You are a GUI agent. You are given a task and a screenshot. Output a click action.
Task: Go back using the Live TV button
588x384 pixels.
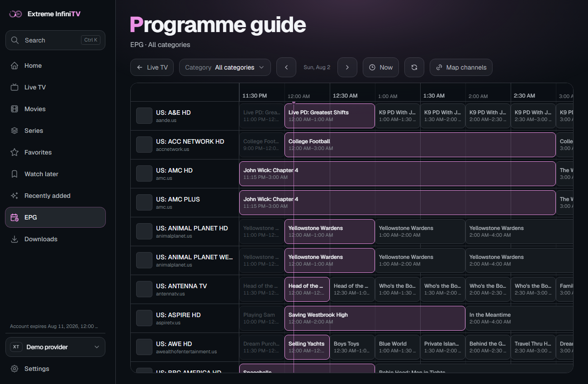[152, 67]
